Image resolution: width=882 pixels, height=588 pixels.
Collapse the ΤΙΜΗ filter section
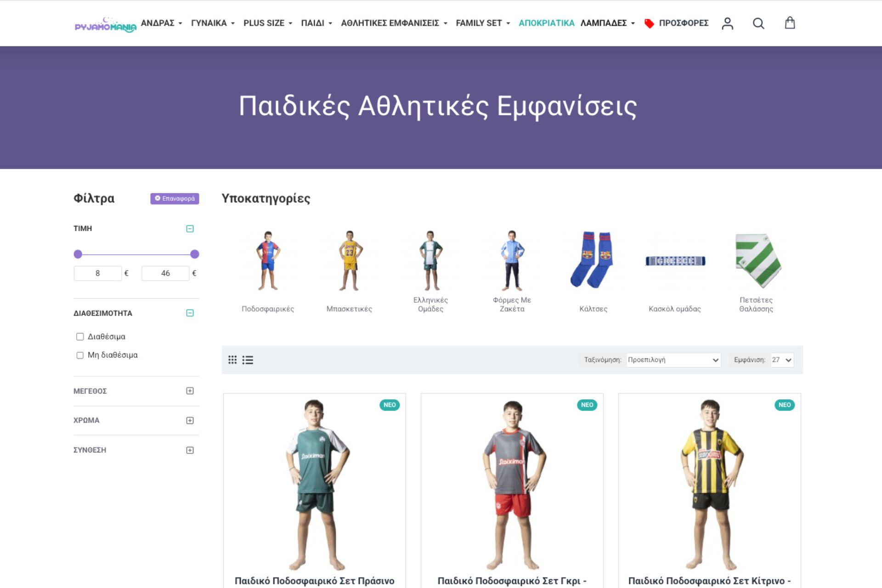(190, 229)
